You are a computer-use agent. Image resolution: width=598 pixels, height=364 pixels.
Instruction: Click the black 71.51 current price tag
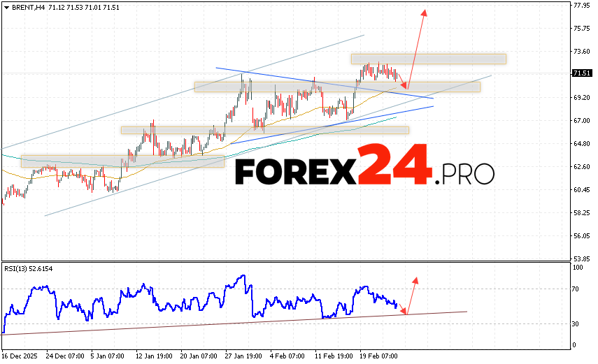[x=581, y=73]
